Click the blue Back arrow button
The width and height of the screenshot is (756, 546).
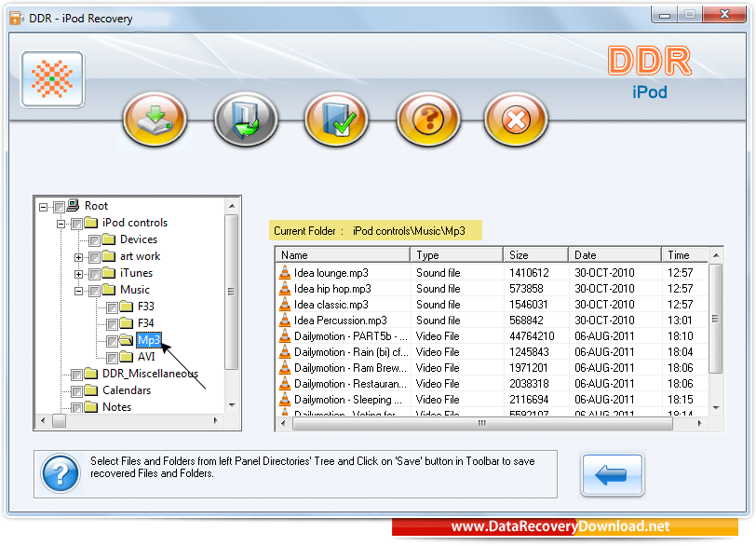click(x=613, y=474)
